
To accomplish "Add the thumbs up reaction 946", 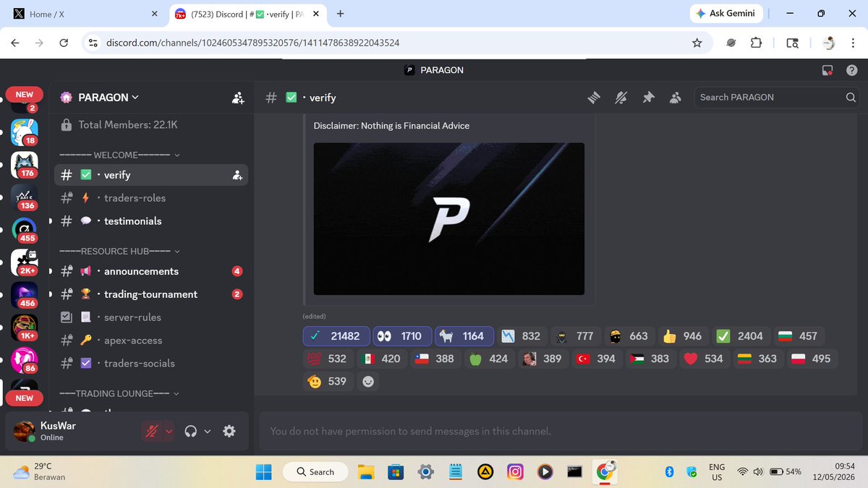I will click(x=682, y=336).
